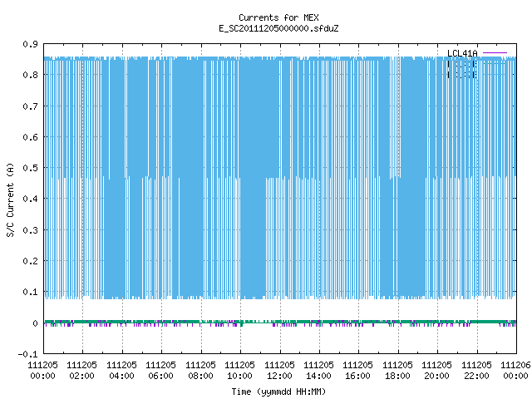Click the 111205 00:00 time tick label
This screenshot has width=532, height=399.
42,371
